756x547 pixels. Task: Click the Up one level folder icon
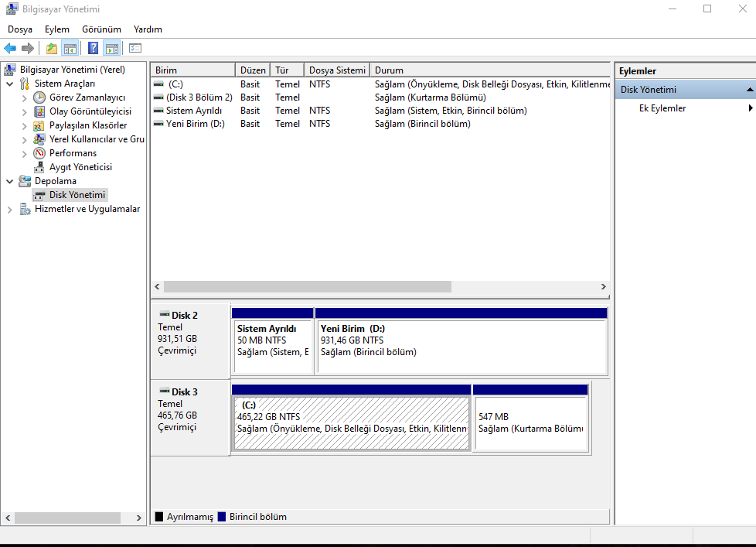[x=52, y=48]
